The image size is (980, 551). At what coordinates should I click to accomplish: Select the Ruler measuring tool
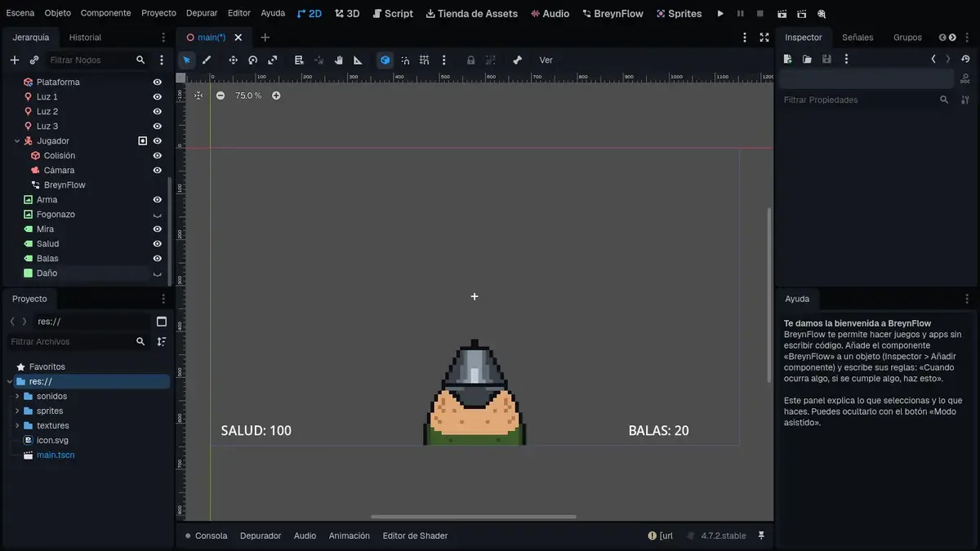click(358, 60)
